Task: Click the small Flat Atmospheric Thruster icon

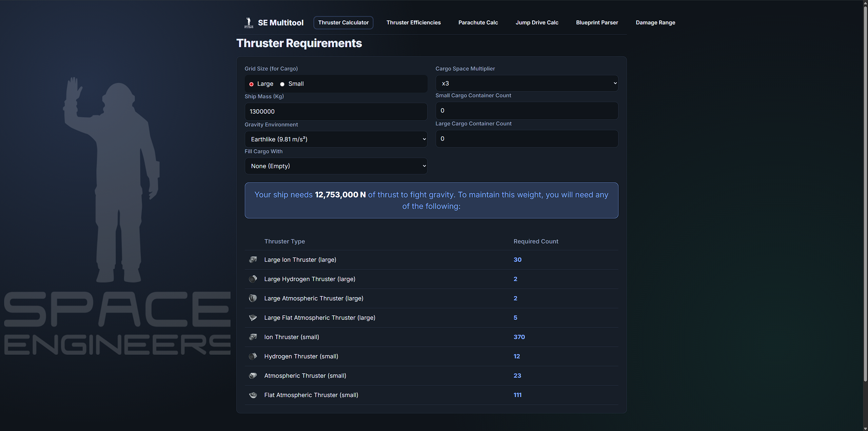Action: pos(253,395)
